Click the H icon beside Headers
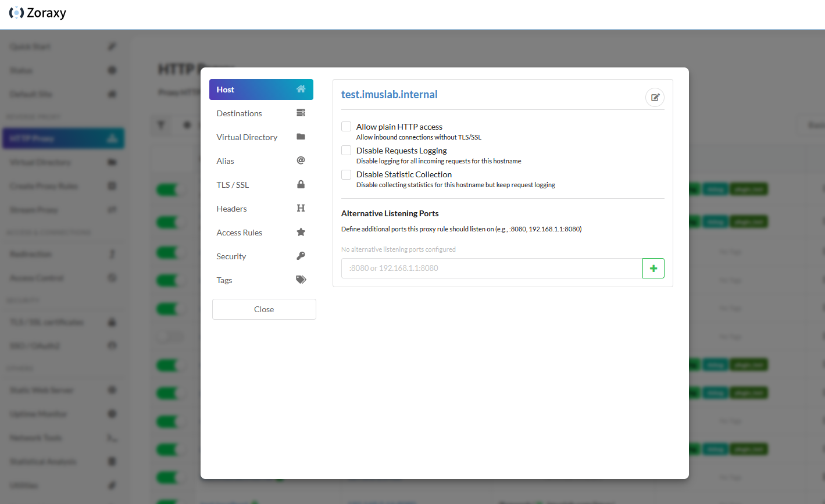825x504 pixels. [301, 208]
